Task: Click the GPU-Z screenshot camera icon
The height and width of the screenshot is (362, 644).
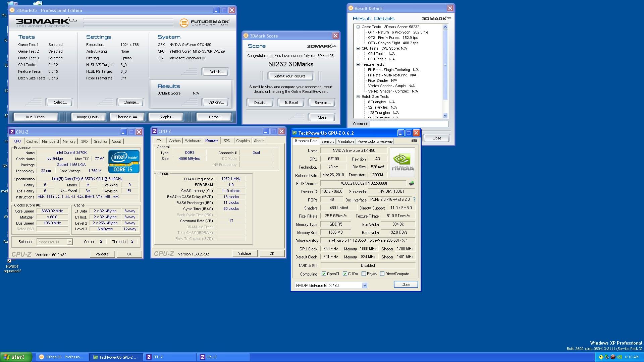Action: click(414, 141)
